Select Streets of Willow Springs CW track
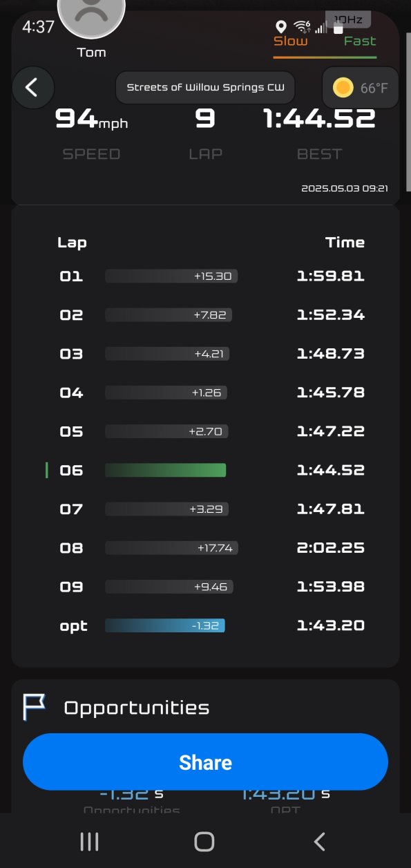Screen dimensions: 411x868 click(x=205, y=88)
